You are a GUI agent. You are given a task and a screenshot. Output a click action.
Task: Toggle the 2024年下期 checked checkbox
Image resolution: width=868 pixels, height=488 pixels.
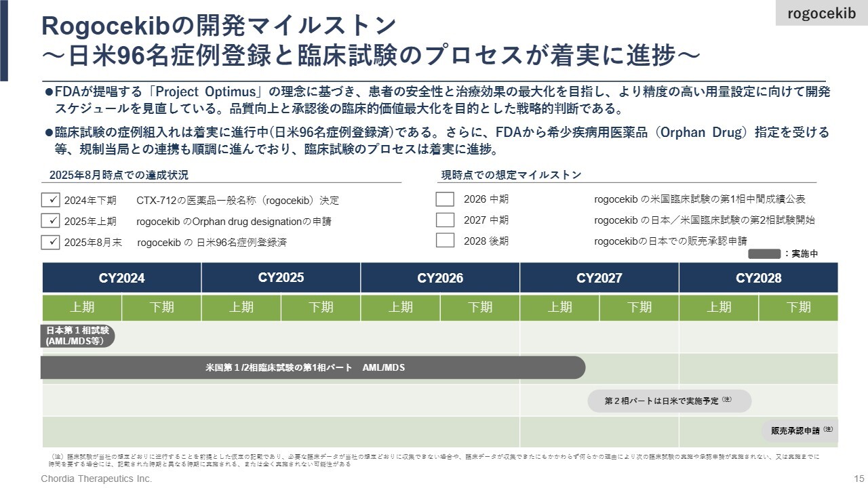click(51, 200)
